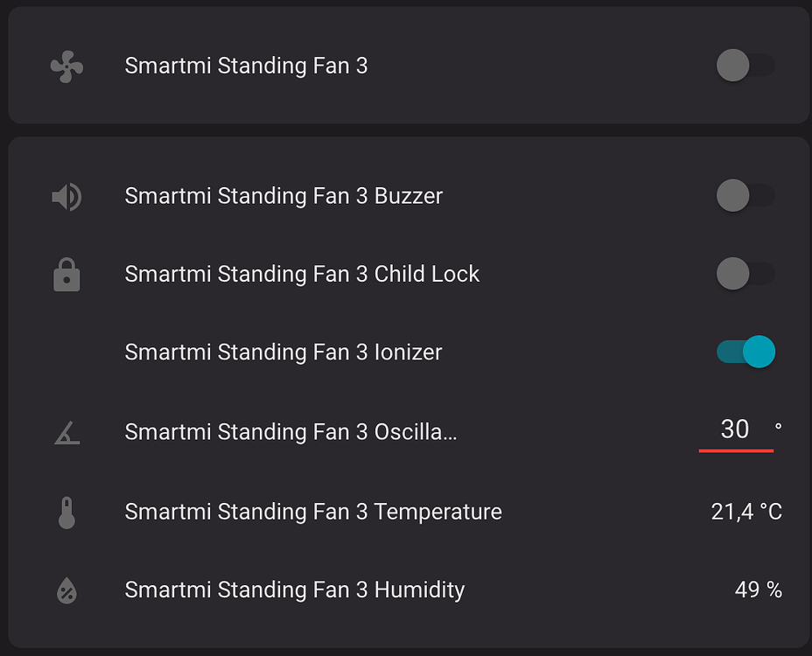Select the thermometer icon for Temperature
Screen dimensions: 812x656
[x=66, y=511]
